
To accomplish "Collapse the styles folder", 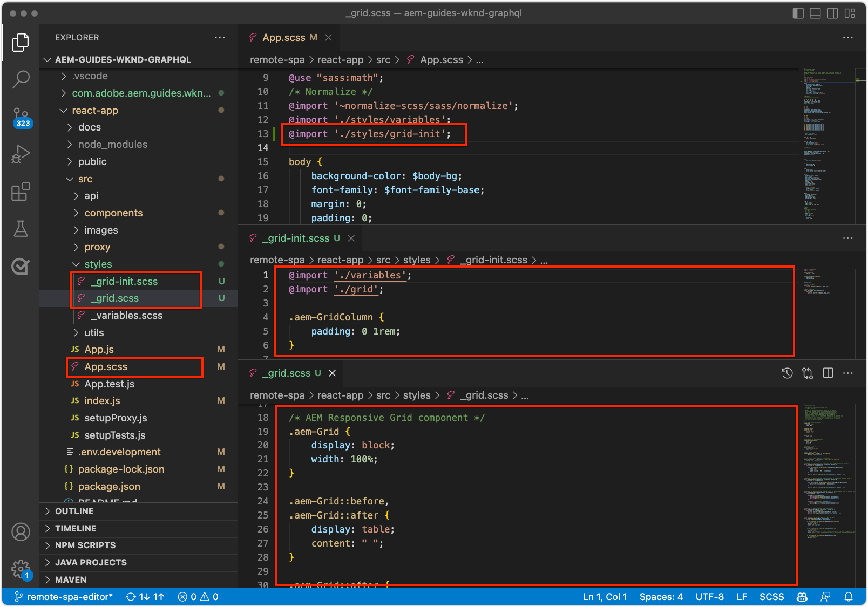I will 98,264.
